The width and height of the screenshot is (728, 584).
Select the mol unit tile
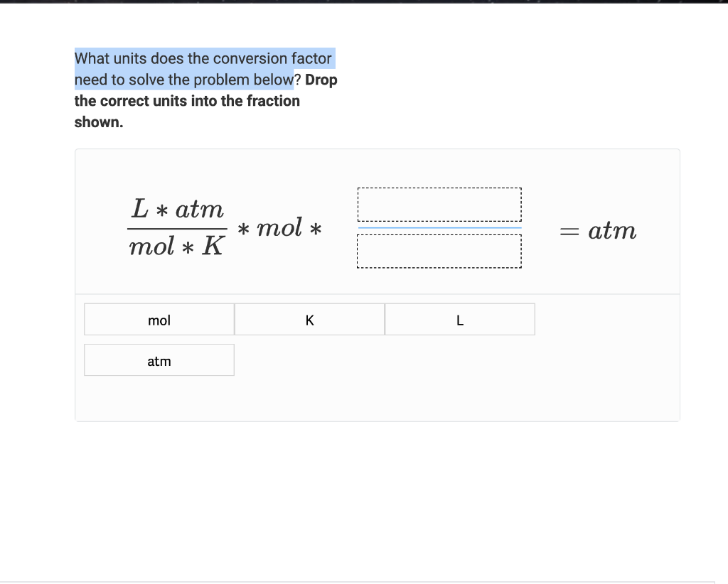(159, 320)
